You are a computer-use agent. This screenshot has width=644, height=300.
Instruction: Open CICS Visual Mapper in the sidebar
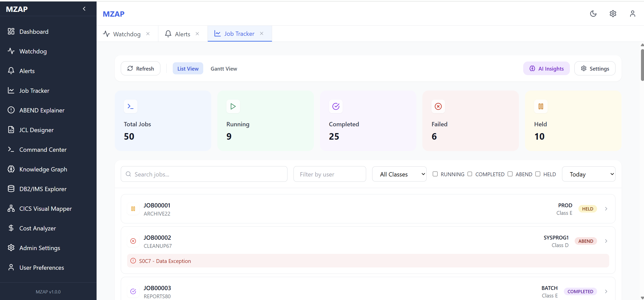coord(45,209)
